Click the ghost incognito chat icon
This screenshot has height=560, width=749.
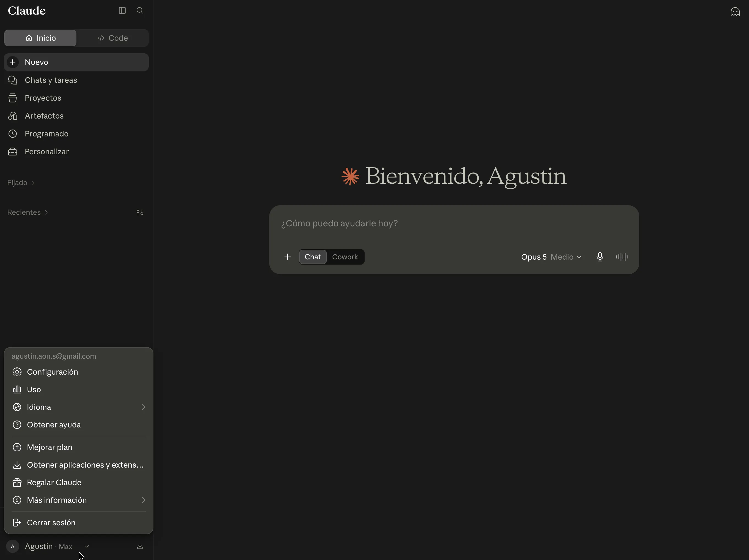pos(735,12)
